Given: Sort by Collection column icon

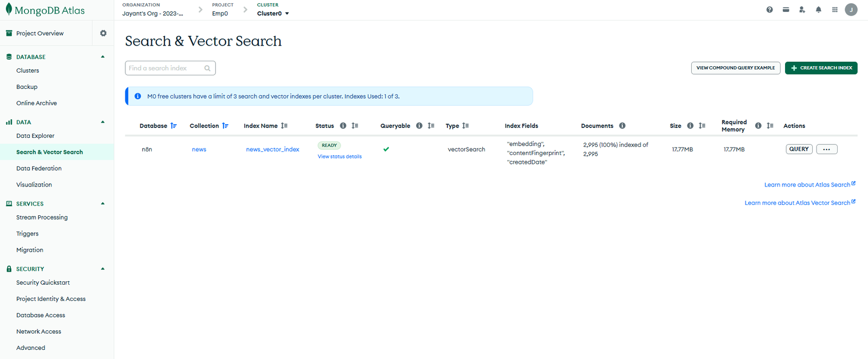Looking at the screenshot, I should click(x=225, y=126).
